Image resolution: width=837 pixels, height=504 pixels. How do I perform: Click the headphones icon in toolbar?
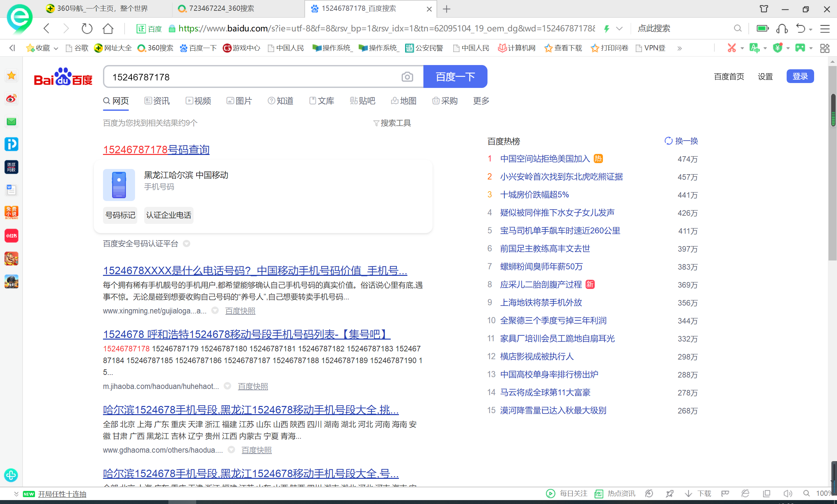tap(782, 28)
